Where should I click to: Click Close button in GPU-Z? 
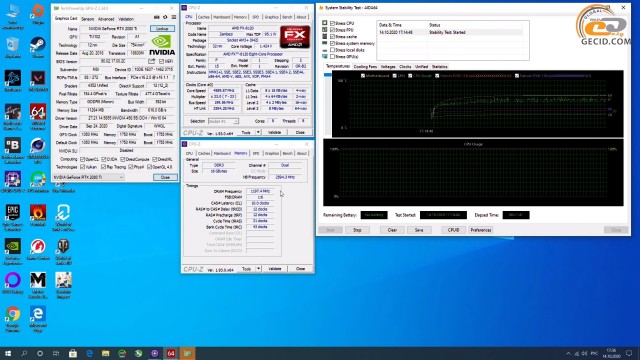(x=165, y=178)
